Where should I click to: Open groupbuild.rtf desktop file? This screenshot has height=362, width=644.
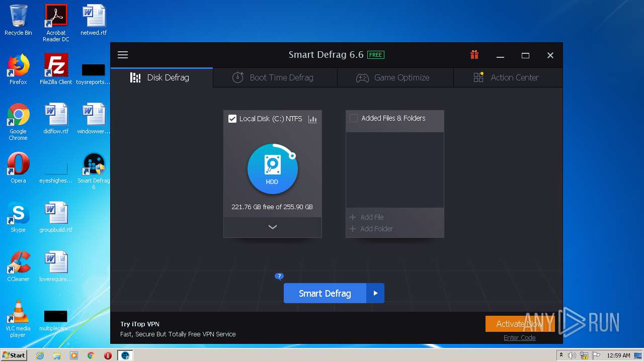[56, 217]
